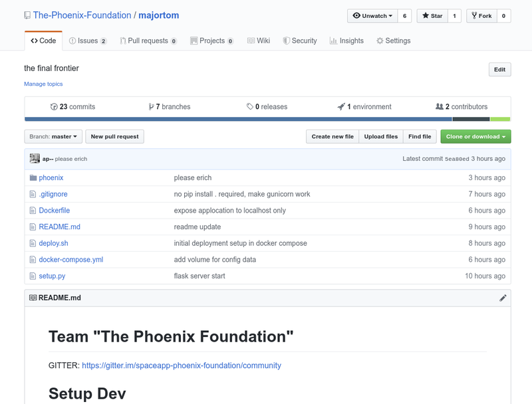
Task: Fork the majortom repository
Action: pos(481,16)
